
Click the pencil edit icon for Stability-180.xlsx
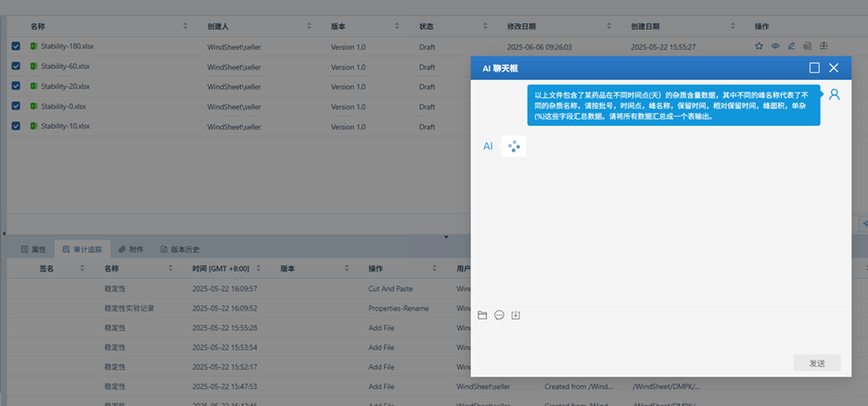pyautogui.click(x=791, y=45)
